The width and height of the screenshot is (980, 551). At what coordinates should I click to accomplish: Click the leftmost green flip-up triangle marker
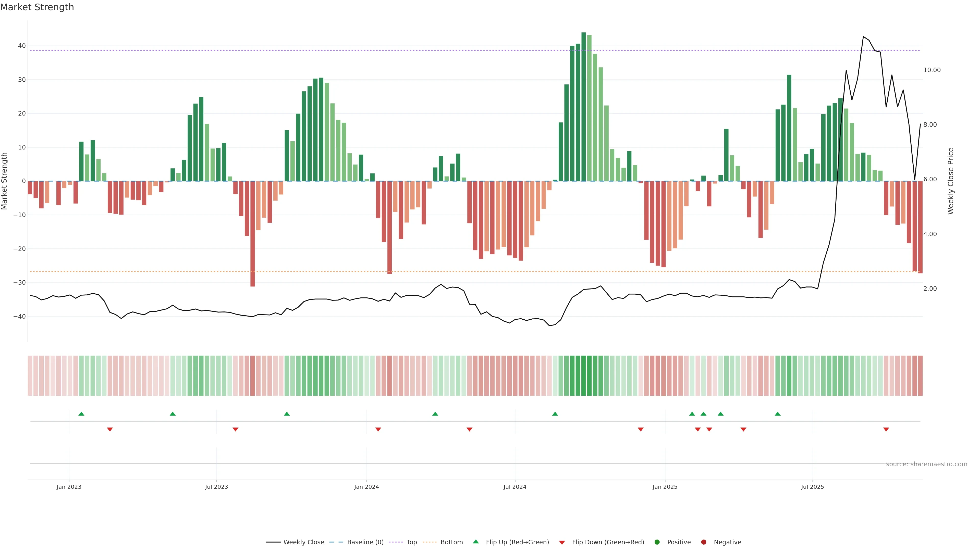pos(81,414)
